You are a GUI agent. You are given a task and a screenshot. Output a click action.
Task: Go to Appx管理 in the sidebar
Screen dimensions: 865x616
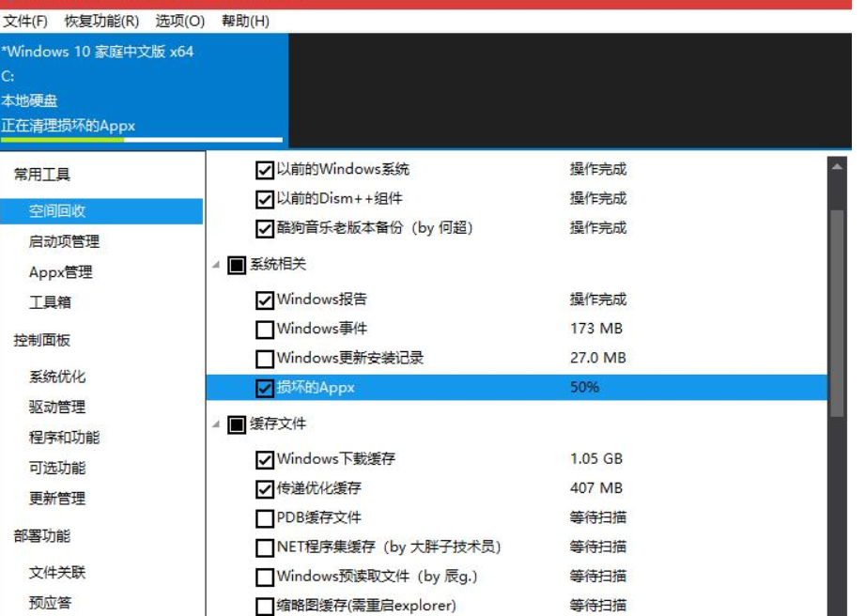(x=61, y=272)
